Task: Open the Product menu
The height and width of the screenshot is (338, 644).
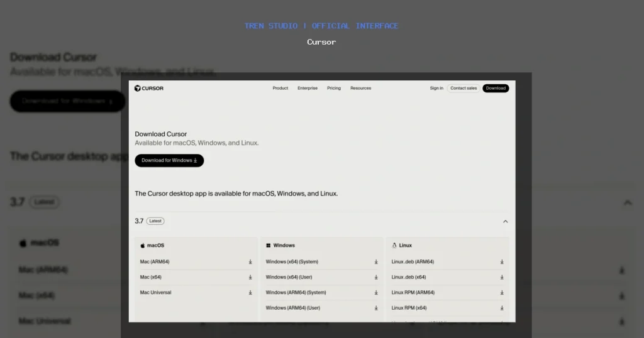Action: click(x=280, y=88)
